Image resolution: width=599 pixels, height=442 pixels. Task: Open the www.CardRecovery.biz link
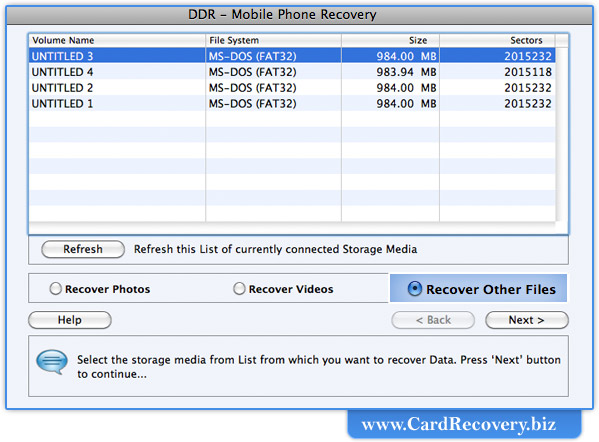click(x=459, y=424)
